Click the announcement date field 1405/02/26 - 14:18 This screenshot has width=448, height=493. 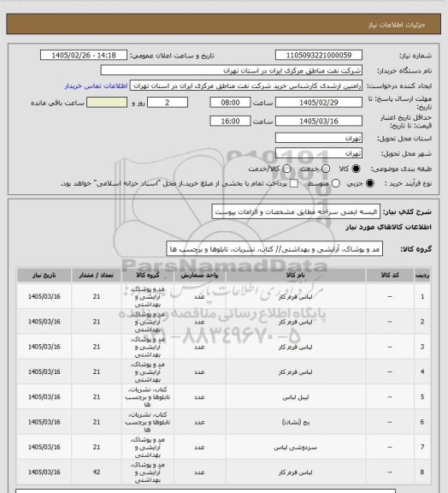tap(84, 55)
